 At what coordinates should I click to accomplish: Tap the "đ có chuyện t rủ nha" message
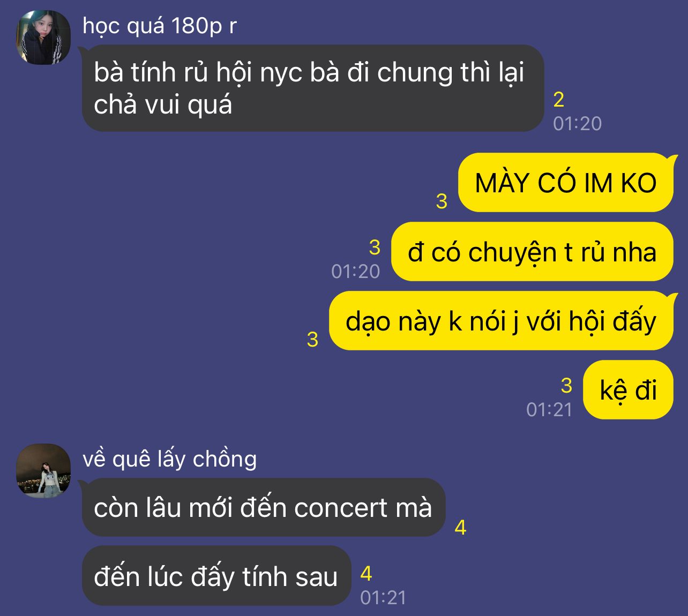pos(532,252)
